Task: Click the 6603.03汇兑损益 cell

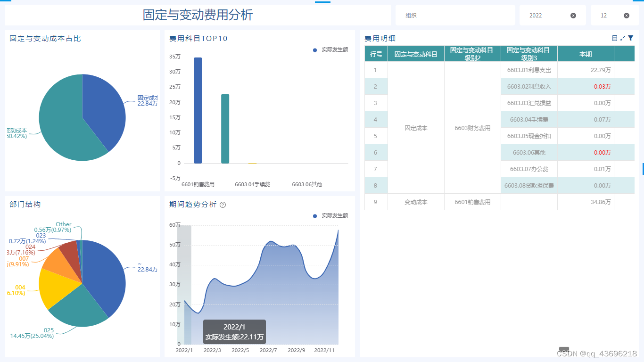Action: [529, 103]
